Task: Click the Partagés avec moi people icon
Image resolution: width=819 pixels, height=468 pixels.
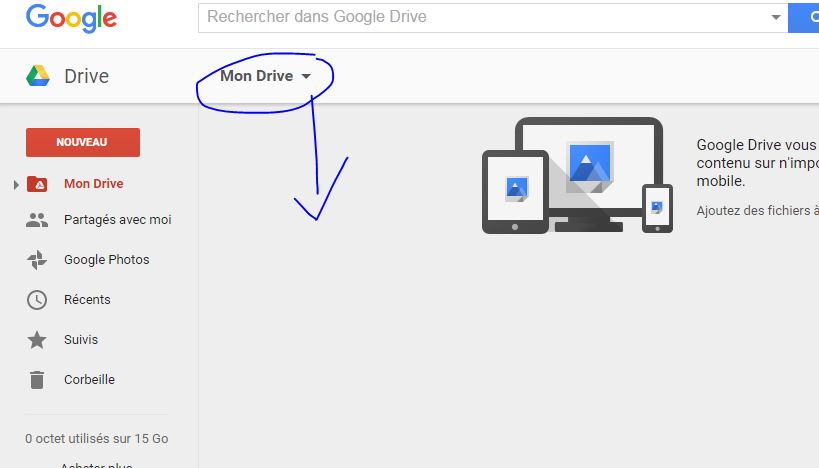Action: [37, 220]
